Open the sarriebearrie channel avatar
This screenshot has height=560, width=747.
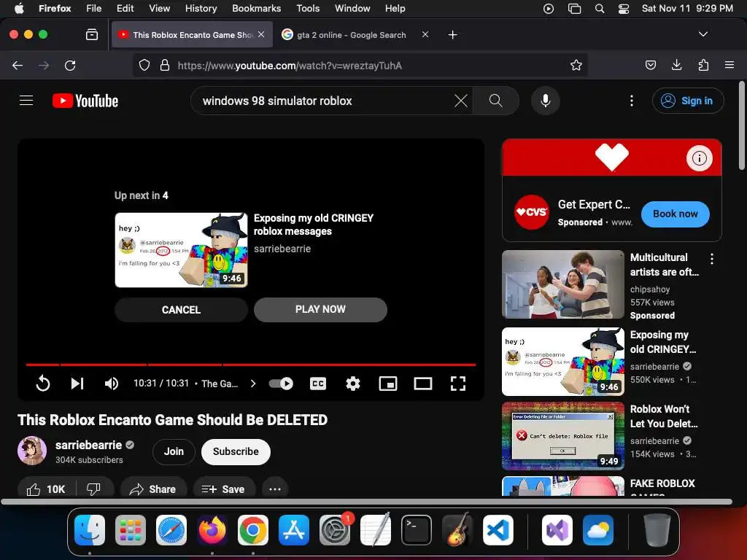click(x=32, y=451)
